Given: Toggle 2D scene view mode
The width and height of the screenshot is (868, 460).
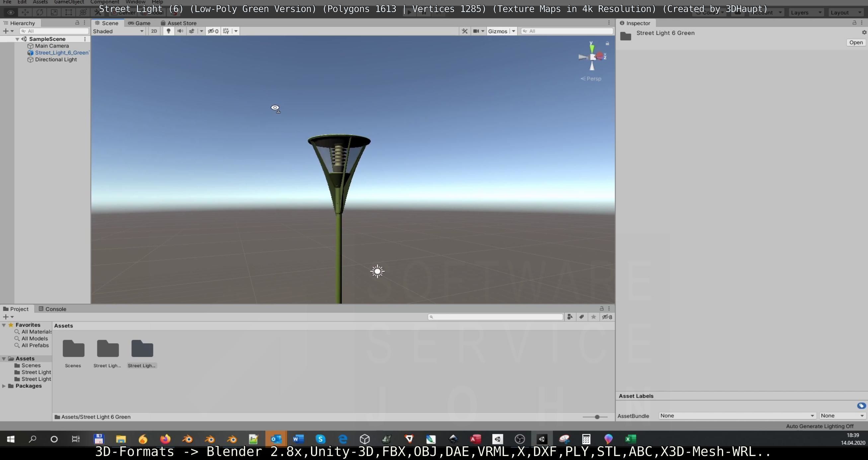Looking at the screenshot, I should tap(154, 31).
